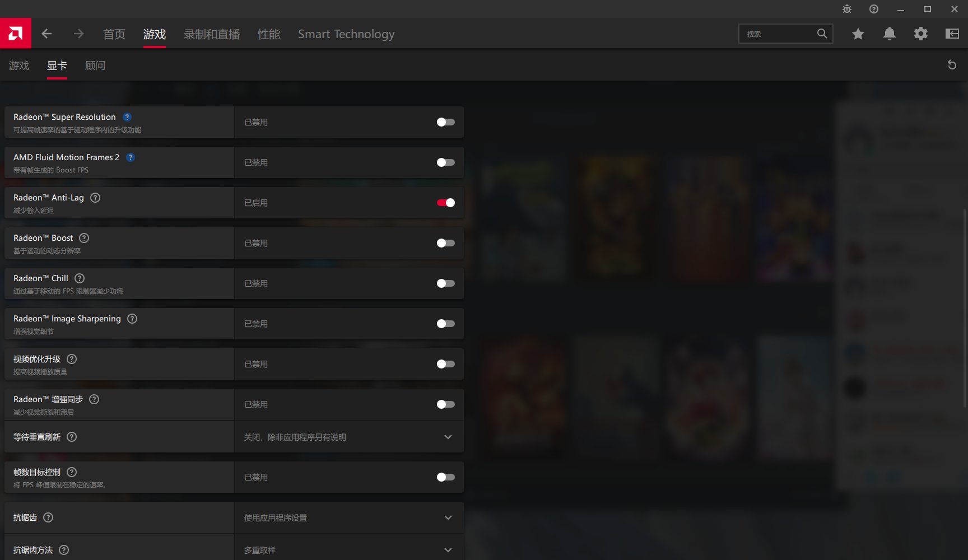Click the 使用应用程序设置 value text
The image size is (968, 560).
tap(276, 518)
